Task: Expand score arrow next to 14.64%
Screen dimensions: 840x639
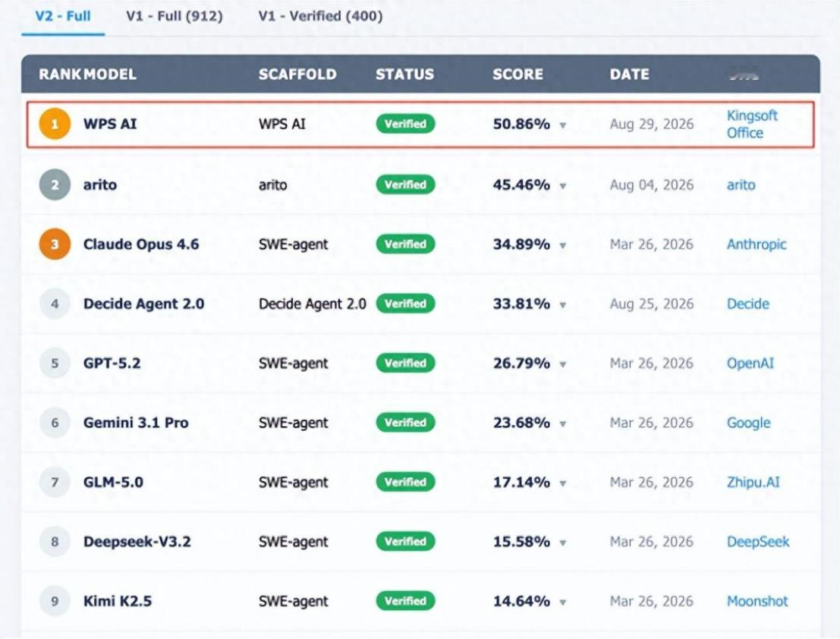Action: (x=563, y=603)
